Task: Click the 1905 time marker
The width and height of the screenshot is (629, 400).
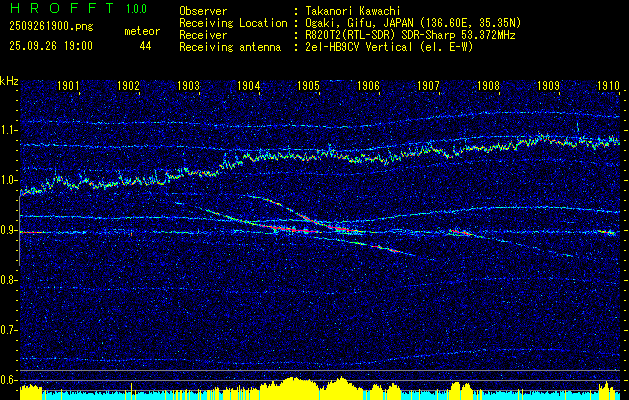Action: pyautogui.click(x=308, y=85)
